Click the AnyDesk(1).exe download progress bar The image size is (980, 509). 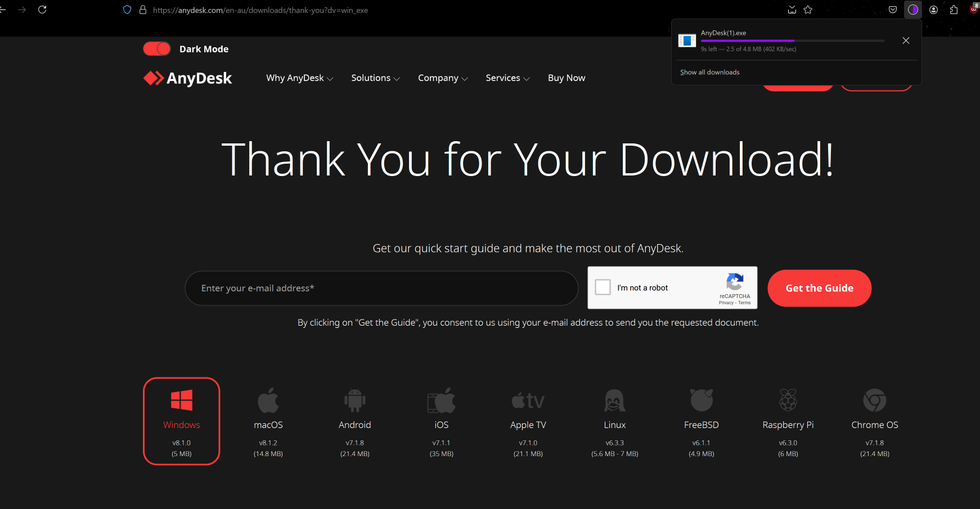[x=792, y=40]
